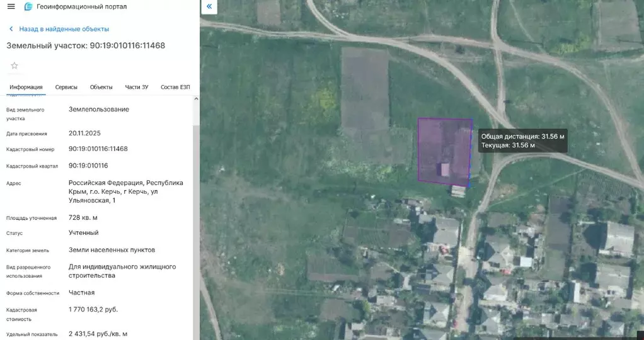Collapse the side panel with the double chevron
This screenshot has height=340, width=644.
[209, 7]
